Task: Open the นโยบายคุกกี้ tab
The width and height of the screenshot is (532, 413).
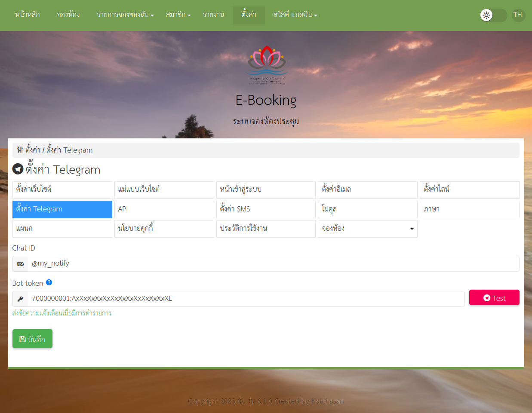Action: tap(164, 229)
